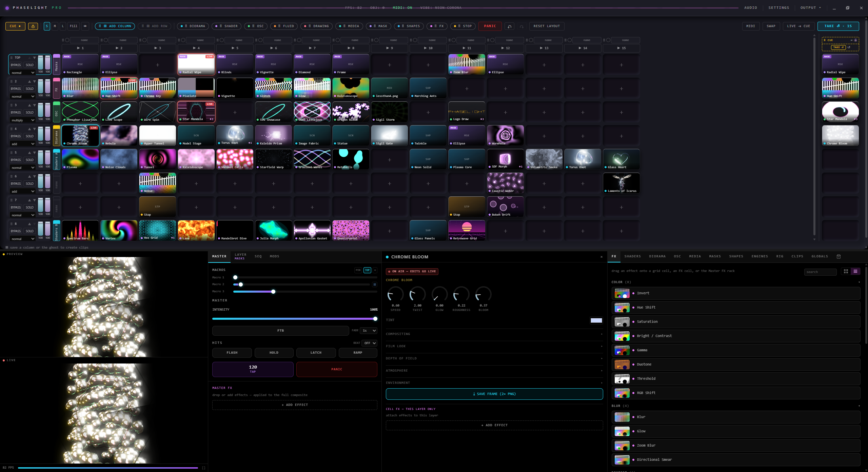The height and width of the screenshot is (472, 868).
Task: Select the Lava shader clip thumbnail
Action: (196, 231)
